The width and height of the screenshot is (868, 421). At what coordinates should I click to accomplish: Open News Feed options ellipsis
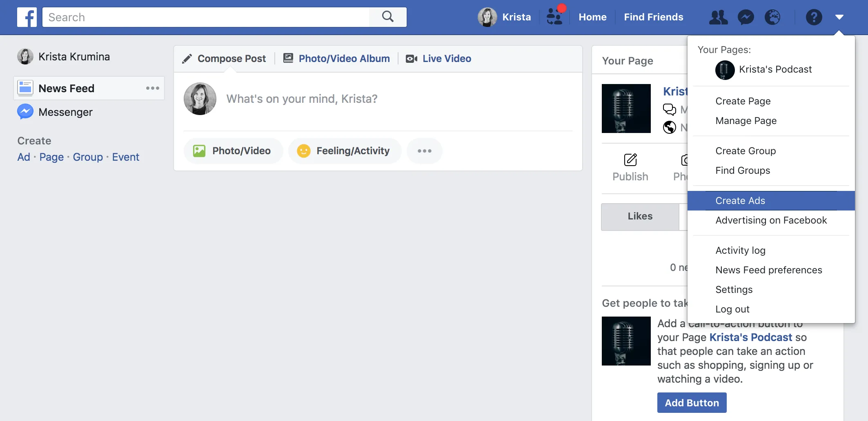click(153, 88)
